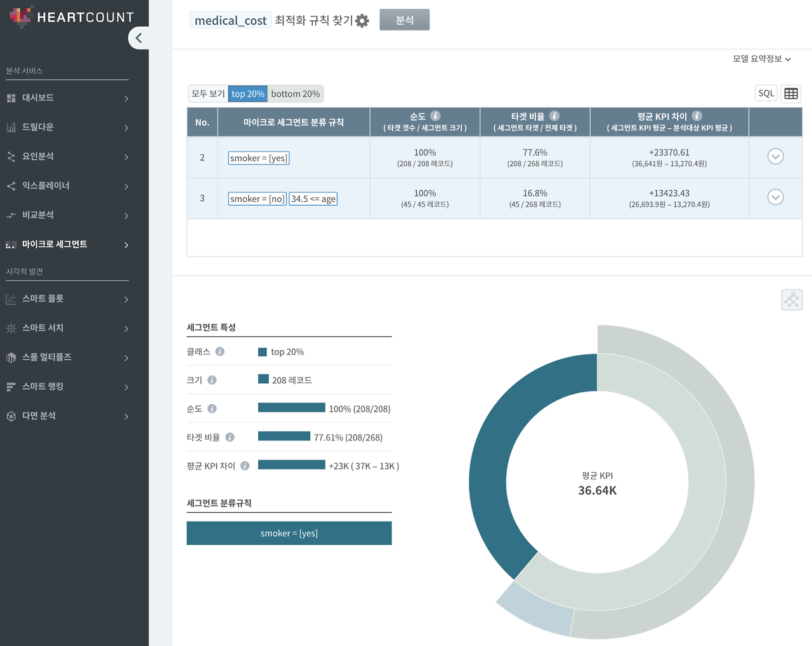
Task: Expand the 비교분석 menu chevron
Action: click(126, 216)
